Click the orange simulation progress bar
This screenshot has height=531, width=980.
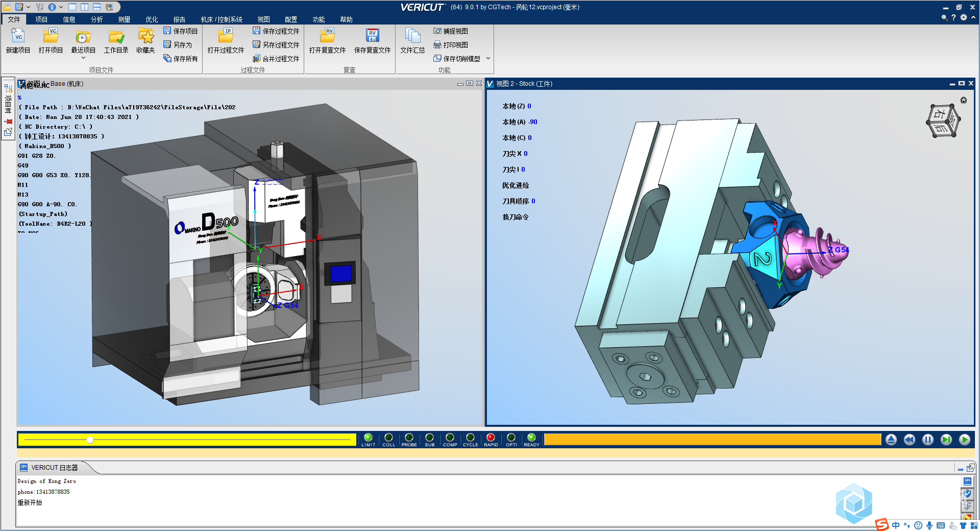pyautogui.click(x=713, y=440)
